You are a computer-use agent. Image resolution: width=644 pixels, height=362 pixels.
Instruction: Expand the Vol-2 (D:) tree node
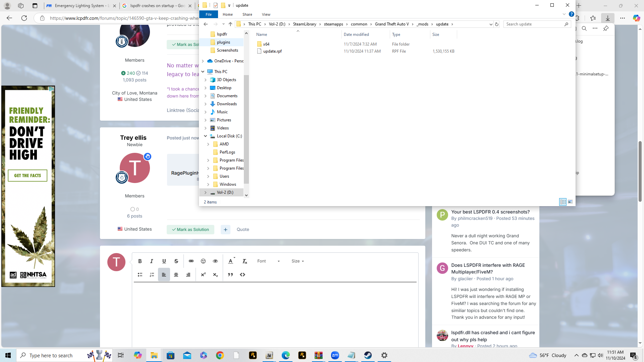point(206,192)
